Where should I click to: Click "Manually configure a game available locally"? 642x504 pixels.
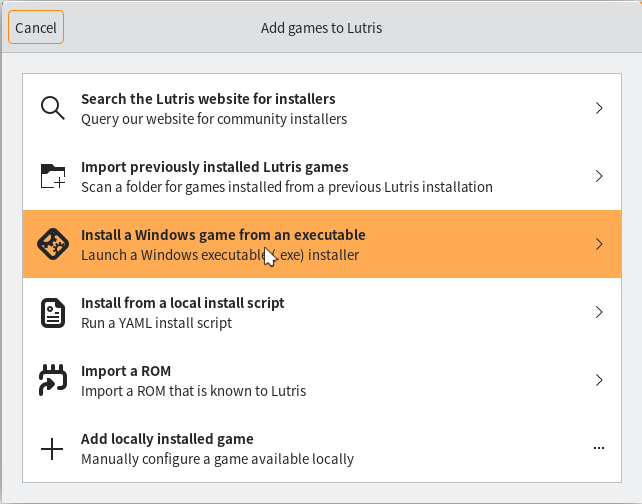pos(217,459)
